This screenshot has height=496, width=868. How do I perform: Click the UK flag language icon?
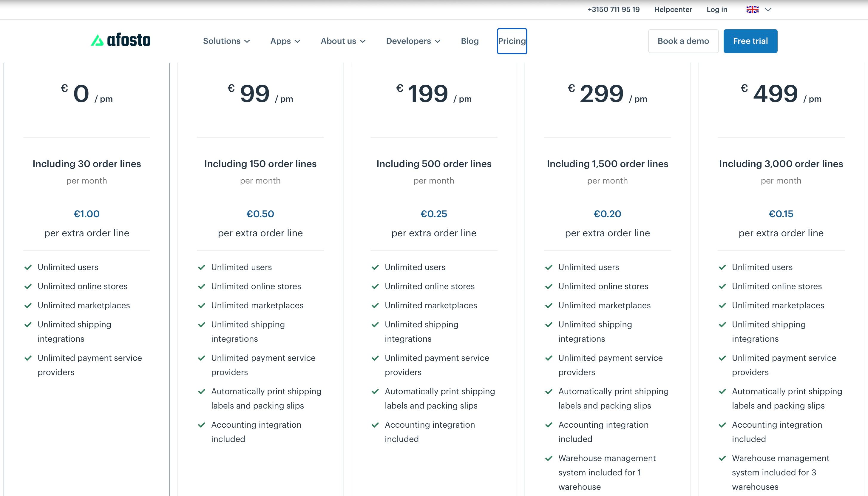click(752, 10)
